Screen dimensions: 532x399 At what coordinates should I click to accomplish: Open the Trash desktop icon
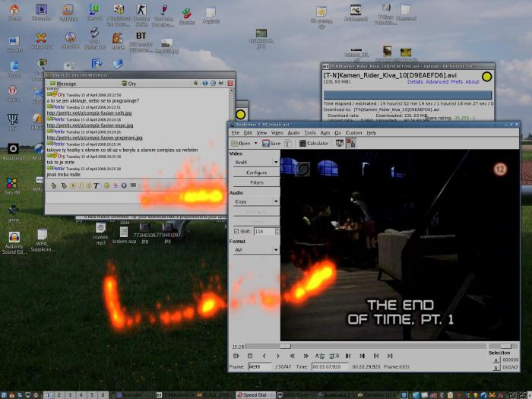(x=14, y=69)
